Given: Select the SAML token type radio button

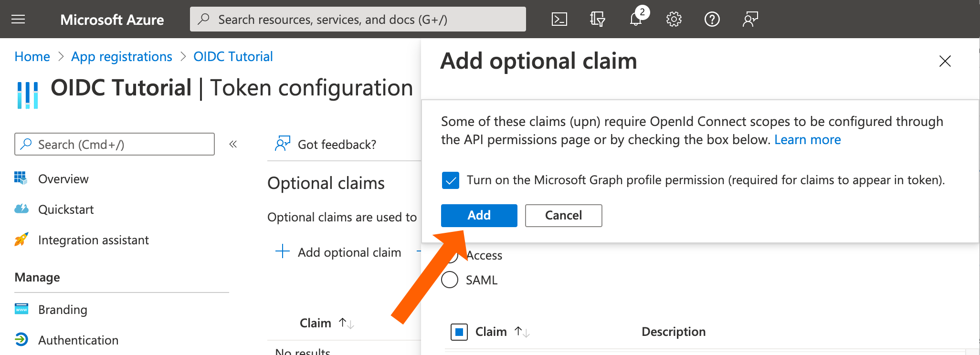Looking at the screenshot, I should tap(450, 280).
